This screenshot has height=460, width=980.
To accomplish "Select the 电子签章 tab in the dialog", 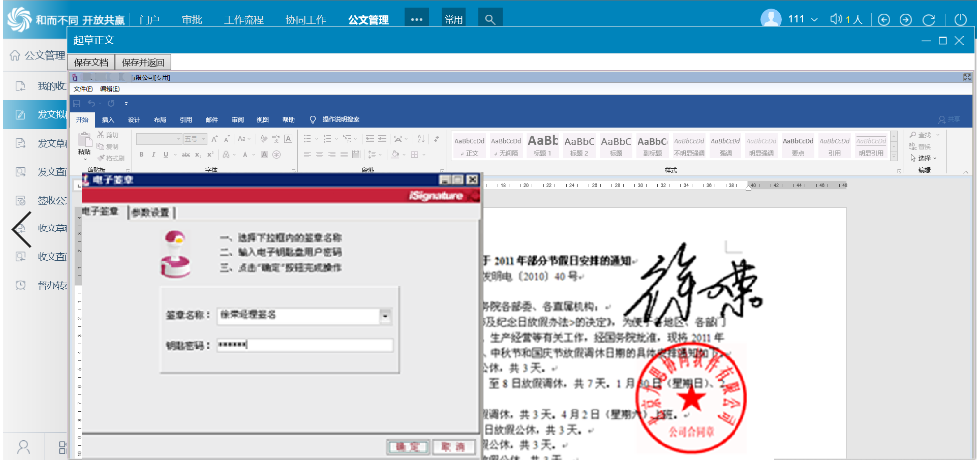I will pos(100,212).
